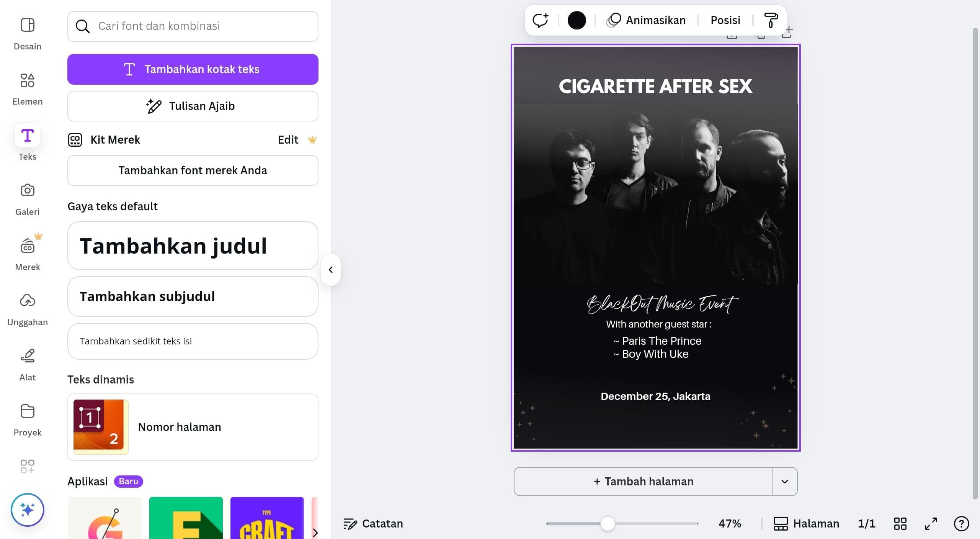Viewport: 980px width, 539px height.
Task: Click the copy style paint roller icon
Action: (771, 20)
